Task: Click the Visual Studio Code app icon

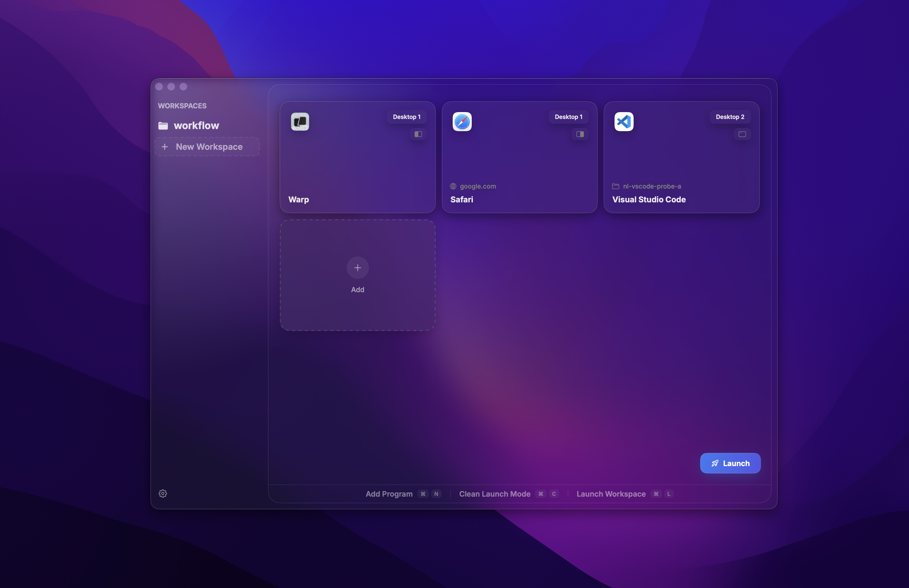Action: 624,122
